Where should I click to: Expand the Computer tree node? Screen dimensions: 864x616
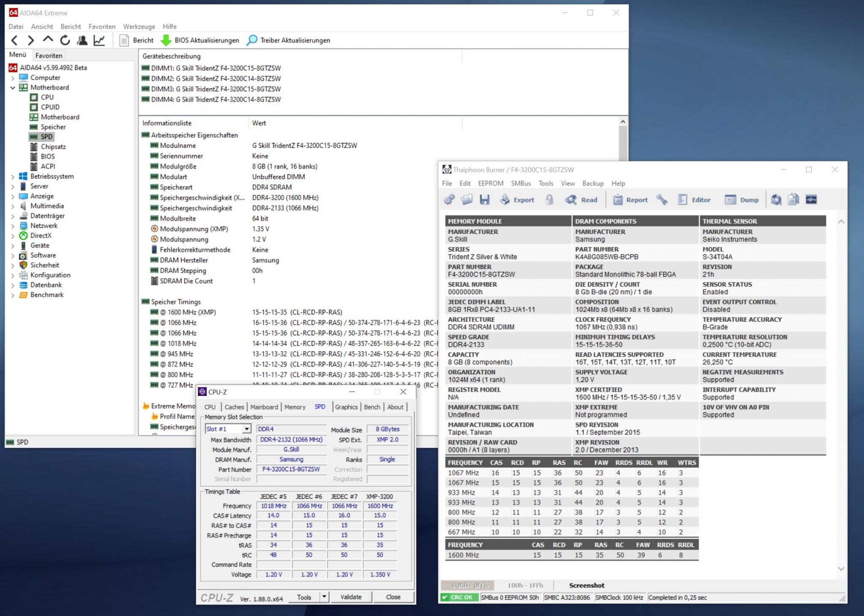(x=13, y=78)
